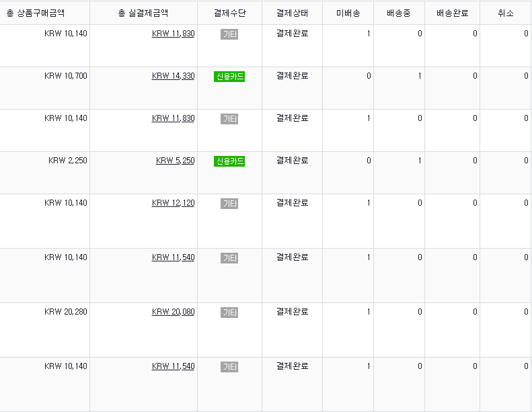The image size is (532, 412).
Task: Click the 총 실결제금액 column header
Action: click(x=143, y=13)
